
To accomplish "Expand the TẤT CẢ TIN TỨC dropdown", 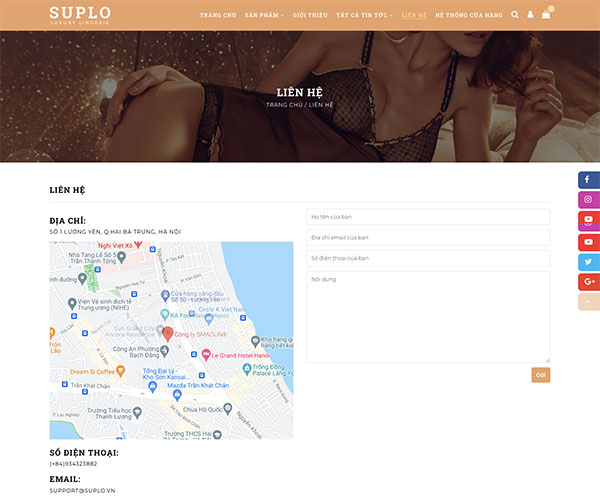I will pos(364,15).
